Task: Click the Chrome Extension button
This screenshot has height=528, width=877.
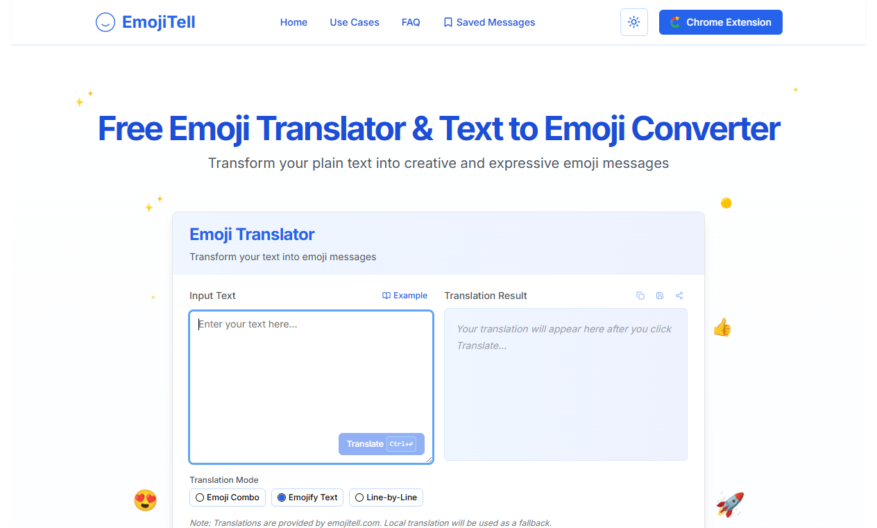Action: [x=720, y=22]
